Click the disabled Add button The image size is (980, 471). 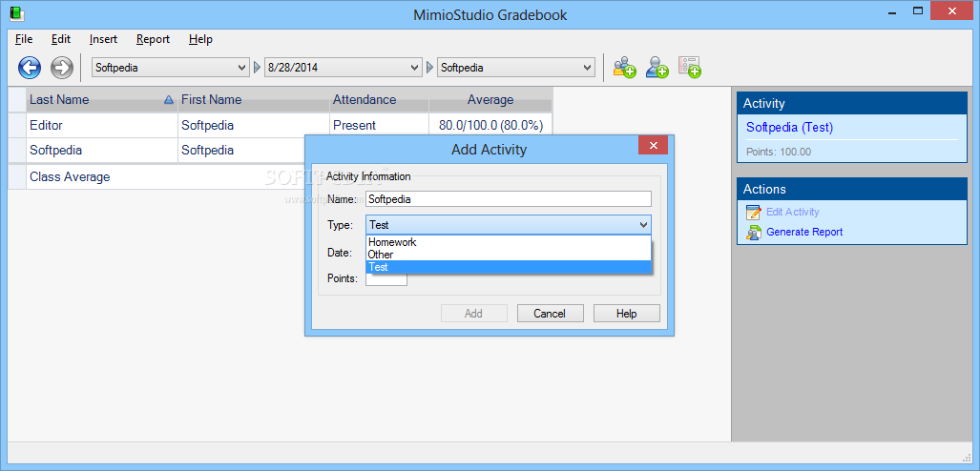[473, 314]
